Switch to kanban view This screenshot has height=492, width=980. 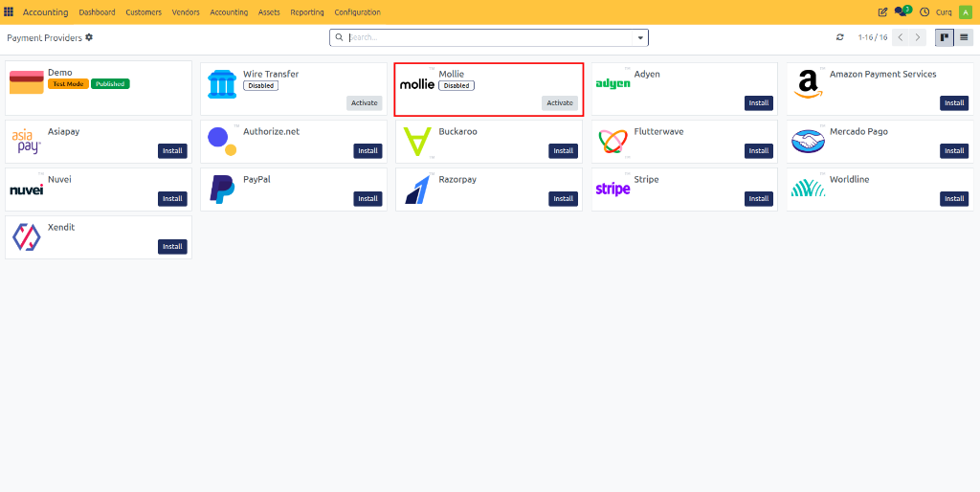pyautogui.click(x=944, y=37)
